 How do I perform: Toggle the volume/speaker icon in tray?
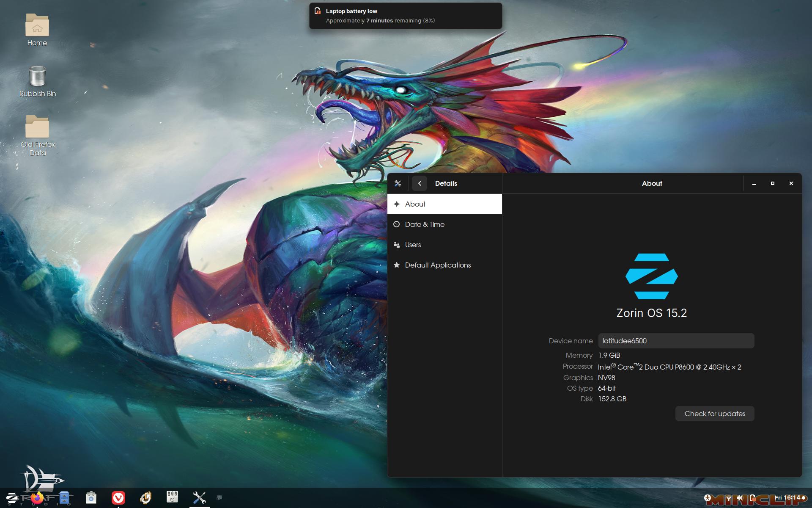pyautogui.click(x=741, y=498)
